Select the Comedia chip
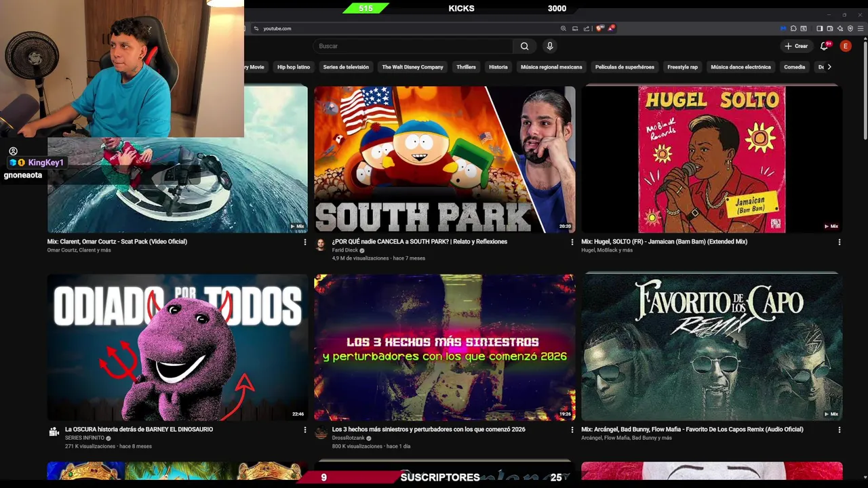 click(x=794, y=67)
